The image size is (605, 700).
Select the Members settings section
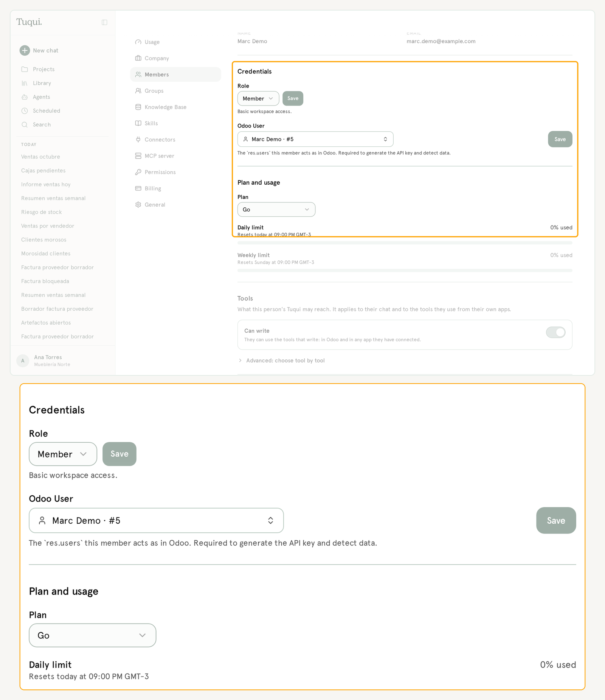coord(175,75)
